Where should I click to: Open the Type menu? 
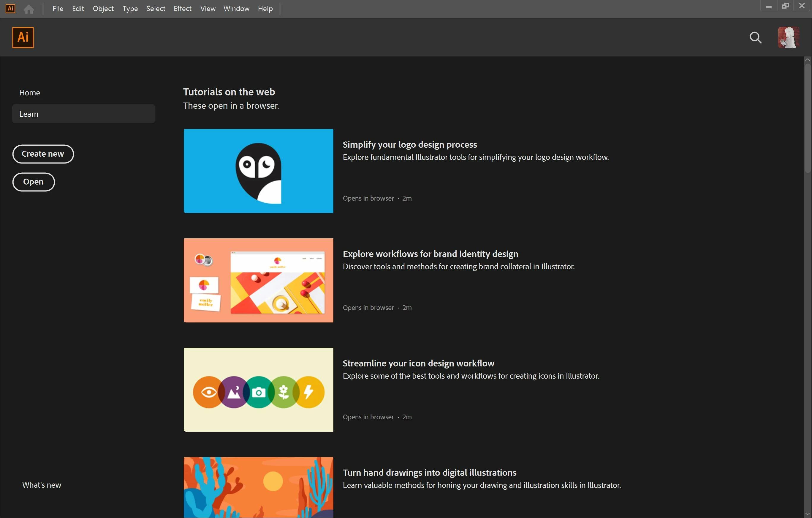tap(130, 8)
